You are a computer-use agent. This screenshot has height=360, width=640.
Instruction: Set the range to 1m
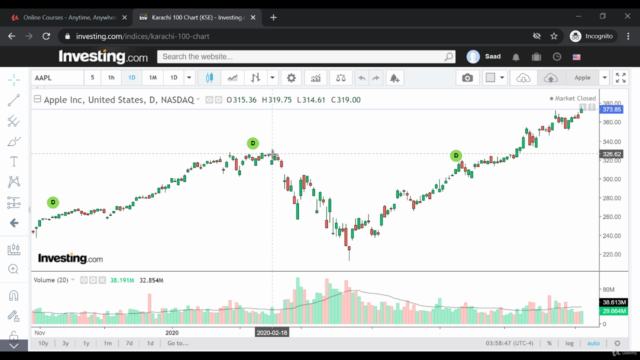(x=107, y=343)
